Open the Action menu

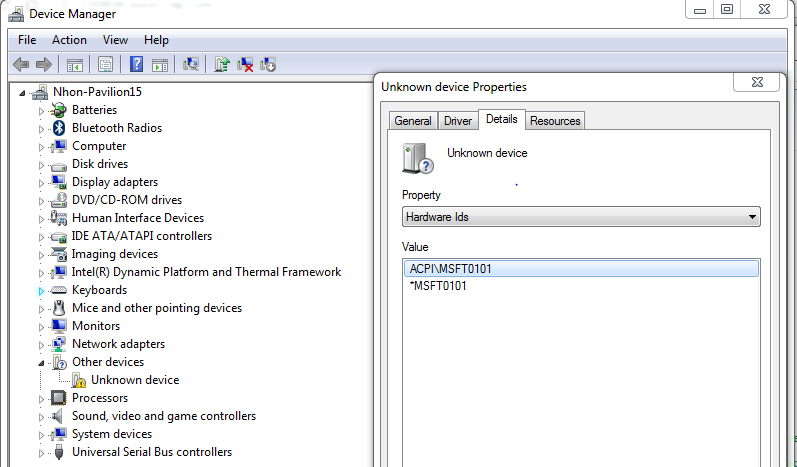tap(69, 40)
